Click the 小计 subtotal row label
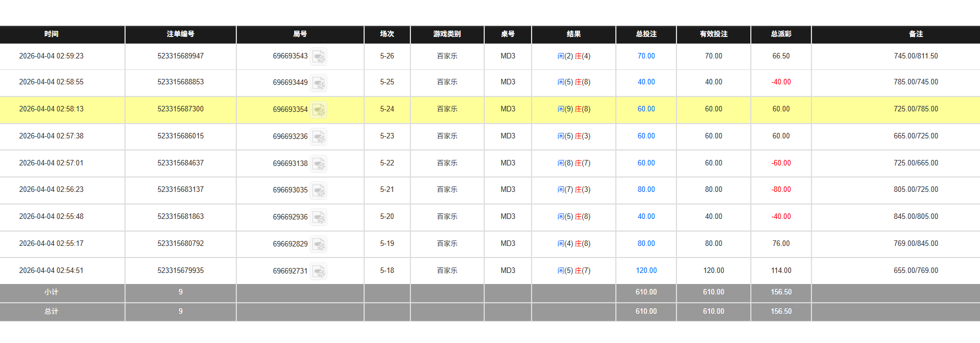The height and width of the screenshot is (343, 980). click(x=51, y=292)
